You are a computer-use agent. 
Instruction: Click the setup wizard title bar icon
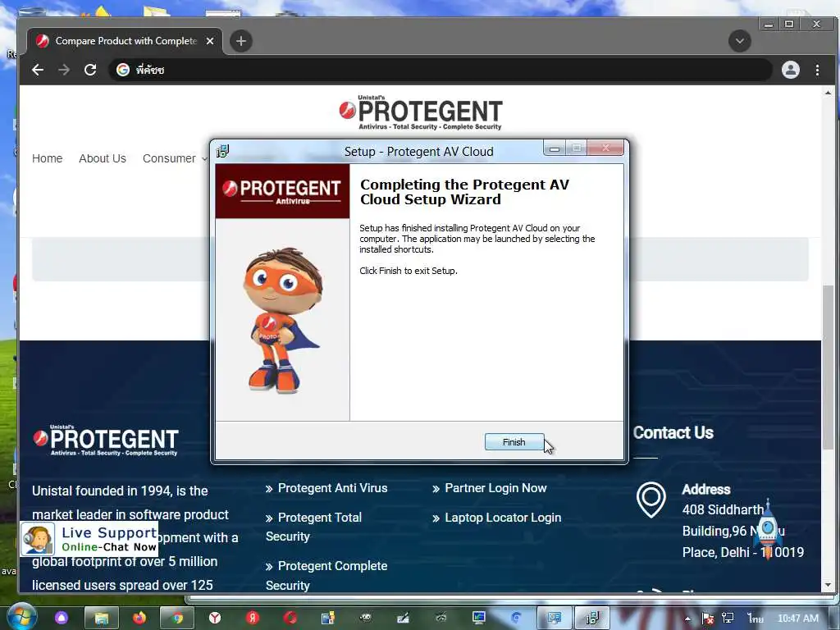click(x=222, y=152)
